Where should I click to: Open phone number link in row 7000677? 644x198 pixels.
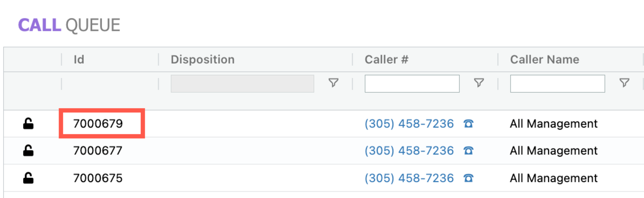pos(409,151)
